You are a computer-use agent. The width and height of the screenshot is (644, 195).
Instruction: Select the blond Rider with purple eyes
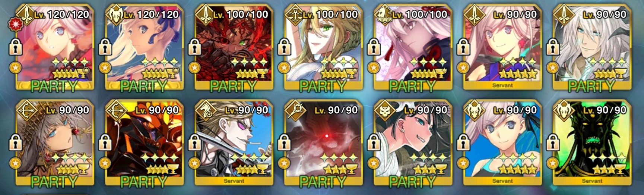coord(234,143)
